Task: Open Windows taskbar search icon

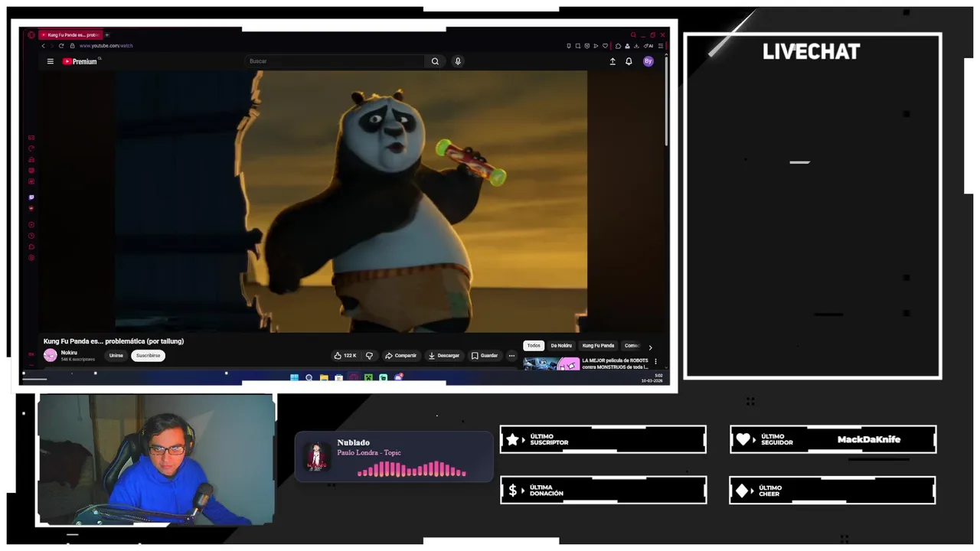Action: [x=309, y=377]
